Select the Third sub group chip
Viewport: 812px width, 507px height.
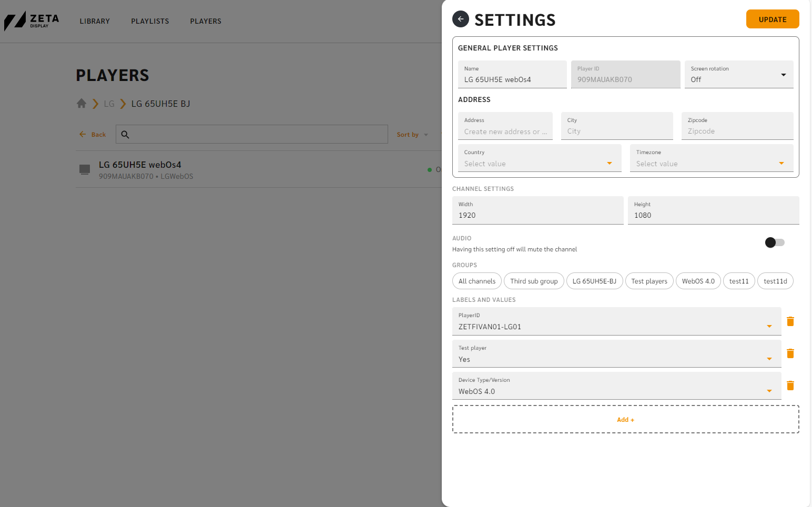[x=534, y=281]
